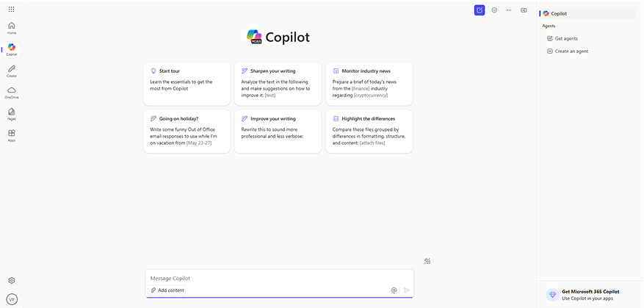
Task: Start a new chat with the blue compose icon
Action: [480, 10]
